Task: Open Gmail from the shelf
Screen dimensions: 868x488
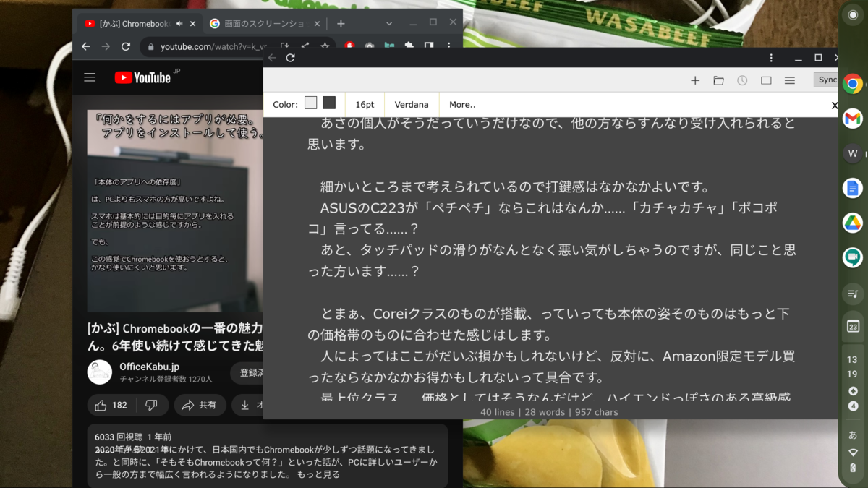Action: 853,118
